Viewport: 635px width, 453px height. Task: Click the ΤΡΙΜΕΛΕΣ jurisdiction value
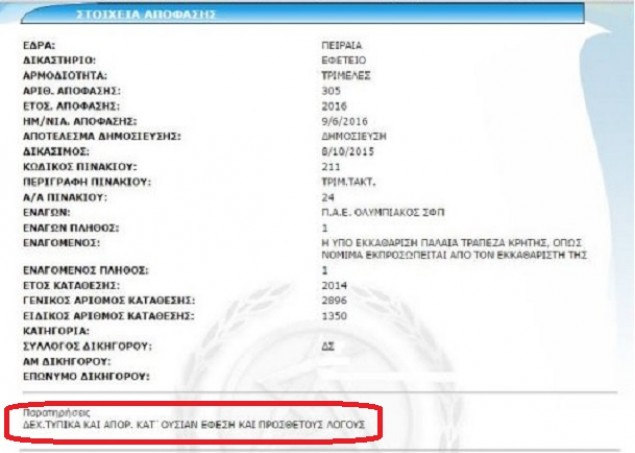(346, 76)
